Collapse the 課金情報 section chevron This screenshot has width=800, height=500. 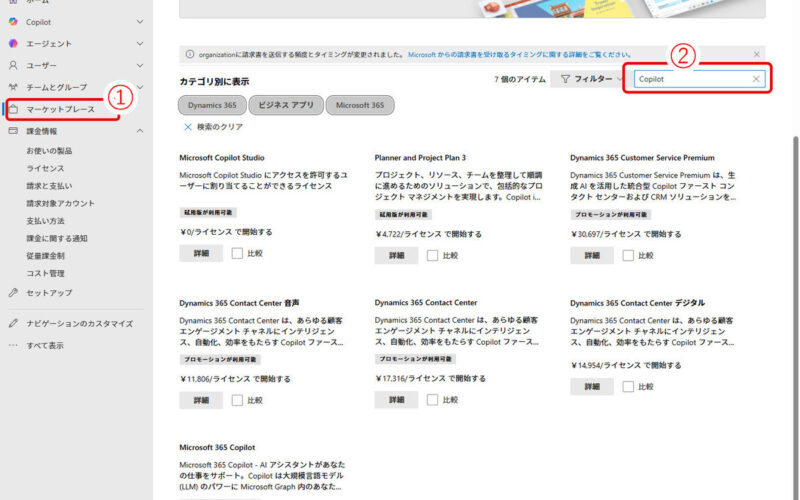click(140, 131)
